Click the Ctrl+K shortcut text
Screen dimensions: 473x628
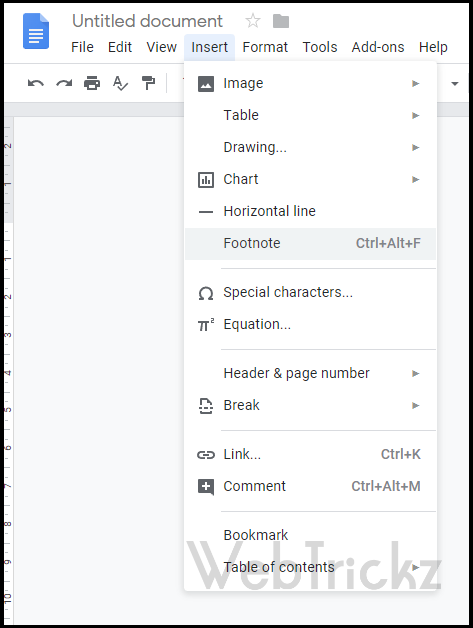pos(401,454)
